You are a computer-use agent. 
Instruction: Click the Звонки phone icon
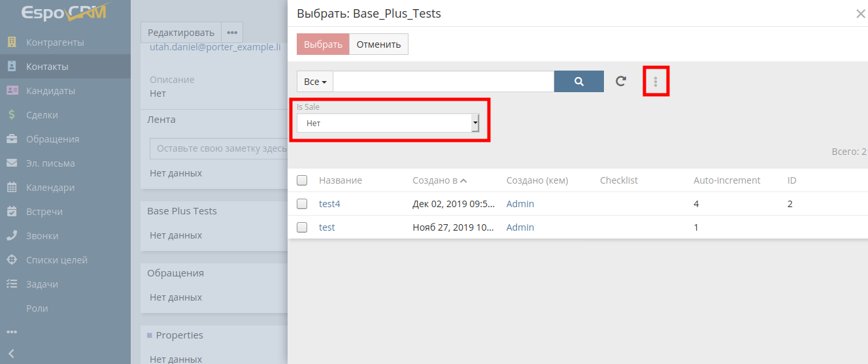pos(12,236)
